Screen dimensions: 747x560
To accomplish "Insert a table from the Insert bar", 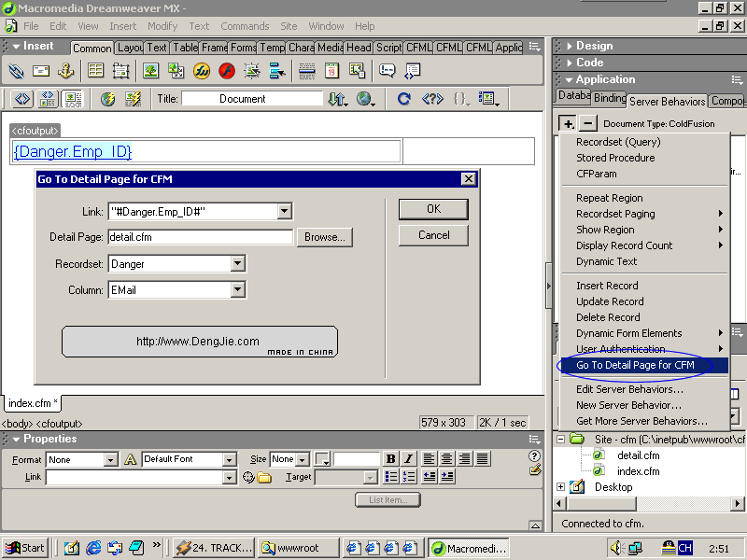I will tap(96, 71).
